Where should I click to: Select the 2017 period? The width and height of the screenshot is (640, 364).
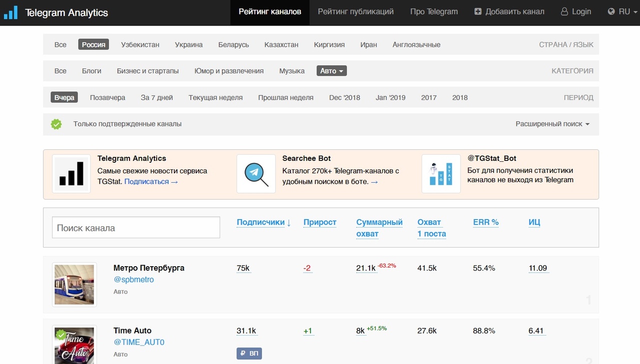pos(429,97)
